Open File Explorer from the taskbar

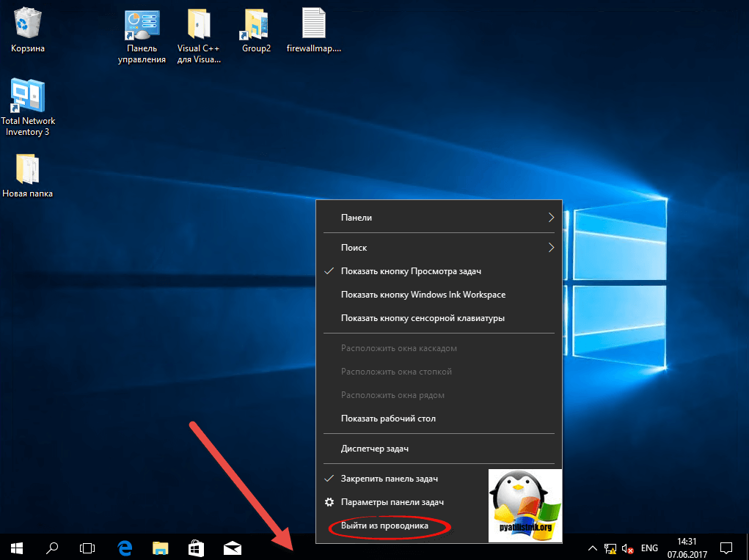tap(161, 548)
